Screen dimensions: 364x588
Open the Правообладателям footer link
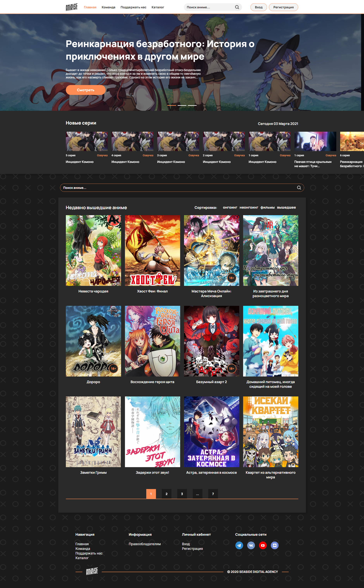coord(145,544)
